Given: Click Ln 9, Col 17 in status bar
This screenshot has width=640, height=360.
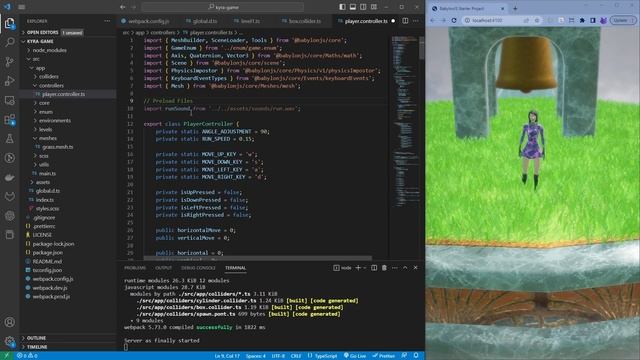Looking at the screenshot, I should pos(227,356).
